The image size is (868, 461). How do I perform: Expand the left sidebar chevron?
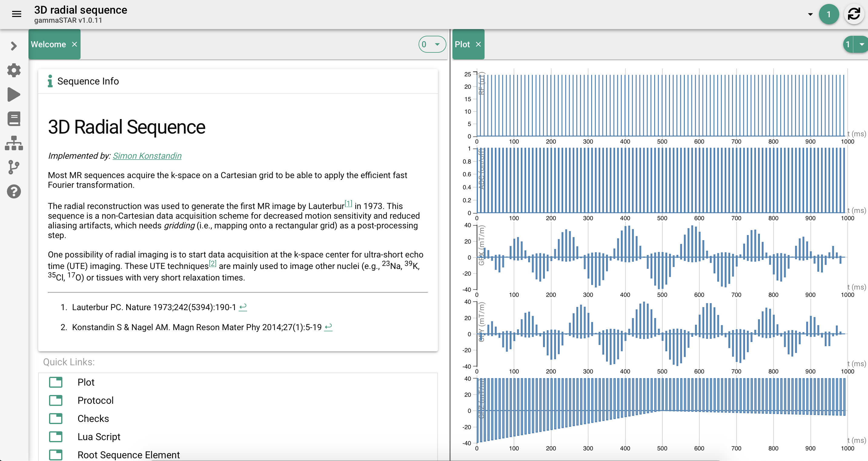click(x=14, y=46)
